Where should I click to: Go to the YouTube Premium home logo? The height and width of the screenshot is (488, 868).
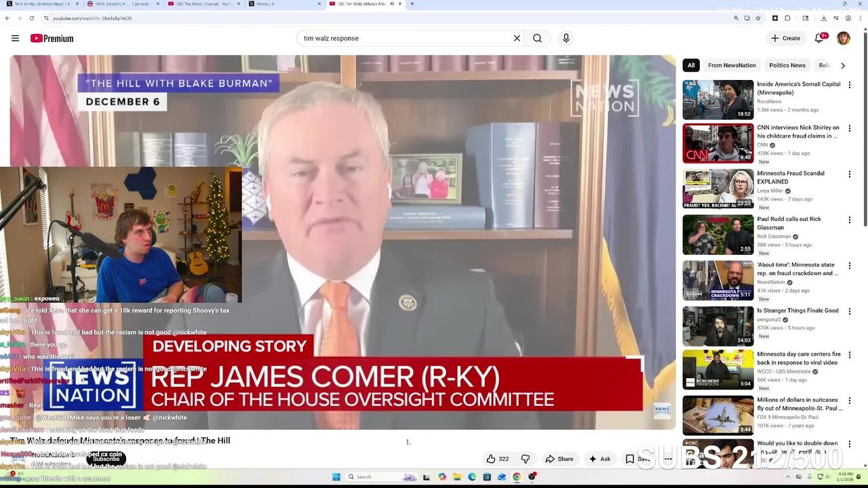(x=52, y=39)
